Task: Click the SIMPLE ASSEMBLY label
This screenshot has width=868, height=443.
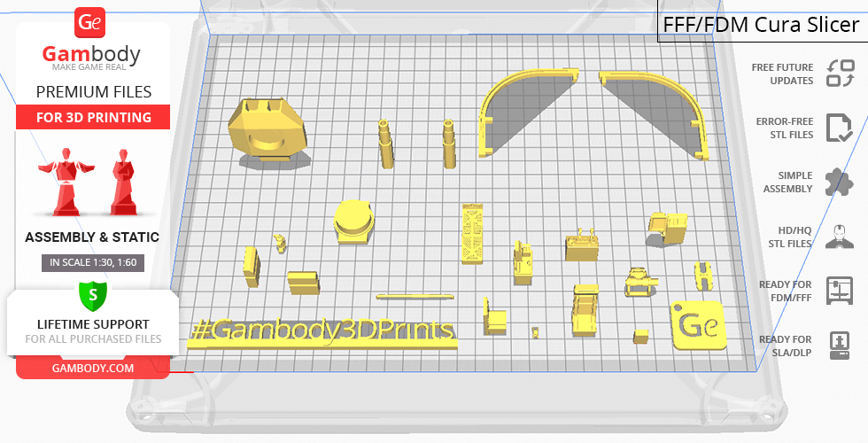Action: pos(787,182)
